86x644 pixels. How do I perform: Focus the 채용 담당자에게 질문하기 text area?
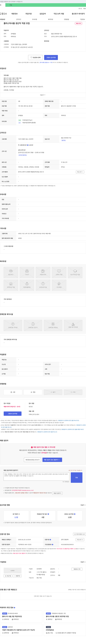tap(36, 477)
